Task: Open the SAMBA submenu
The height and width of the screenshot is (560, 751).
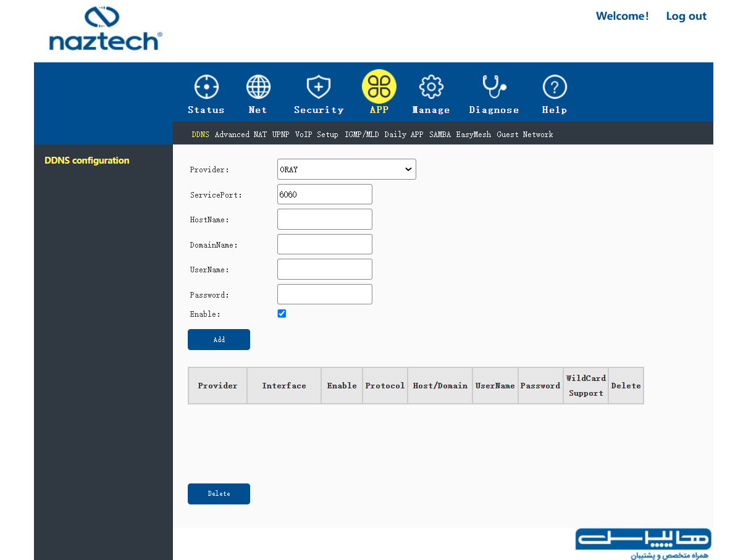Action: [440, 135]
